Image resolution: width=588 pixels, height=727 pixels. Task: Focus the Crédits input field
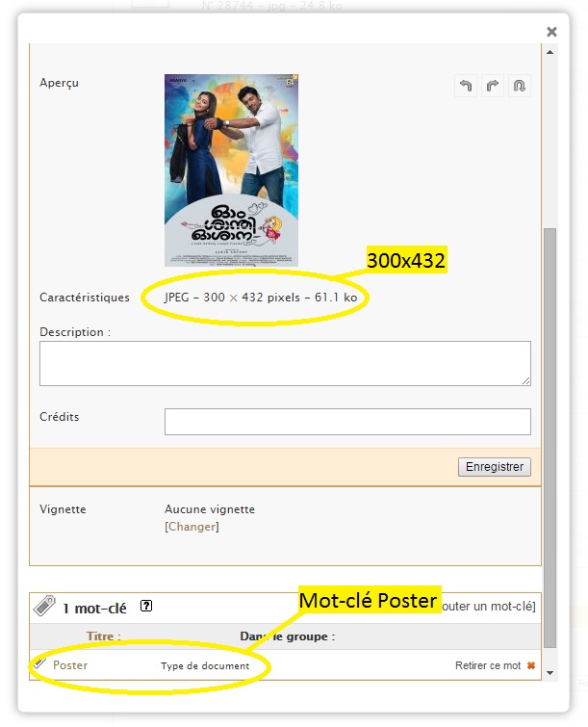(x=347, y=422)
